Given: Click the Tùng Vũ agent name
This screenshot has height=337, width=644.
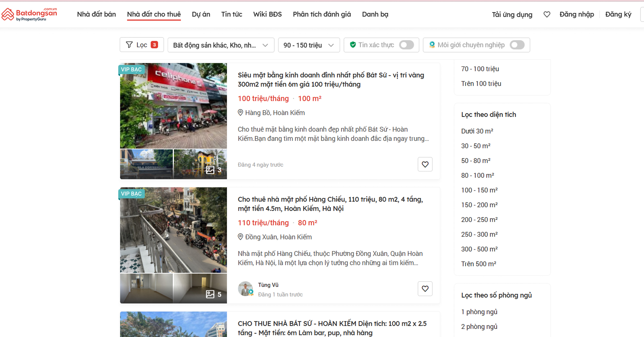Looking at the screenshot, I should pos(268,285).
